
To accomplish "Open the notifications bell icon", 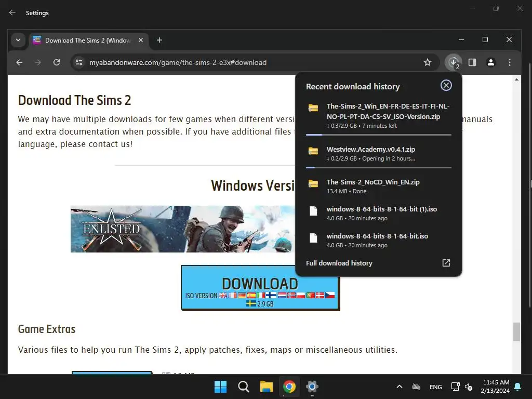I will [518, 387].
